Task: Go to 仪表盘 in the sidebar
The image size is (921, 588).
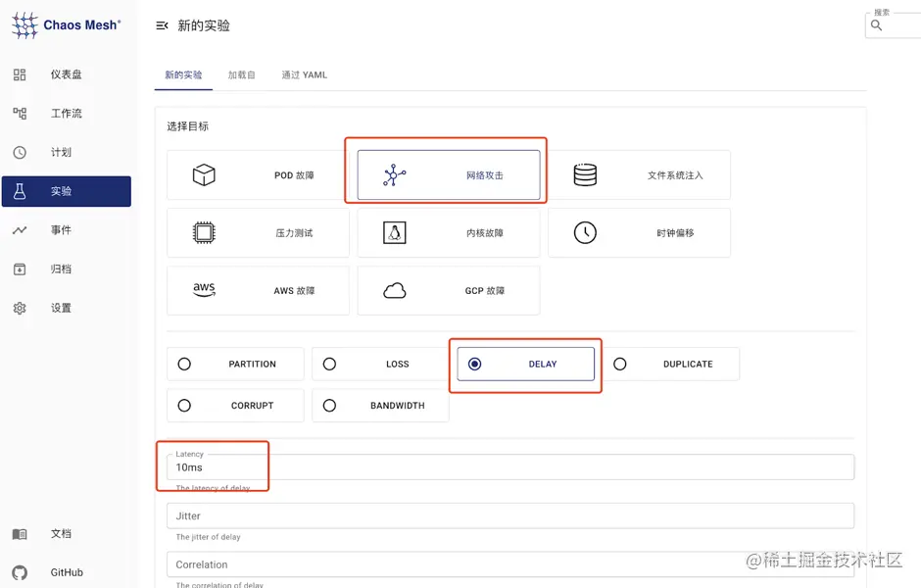Action: click(67, 74)
